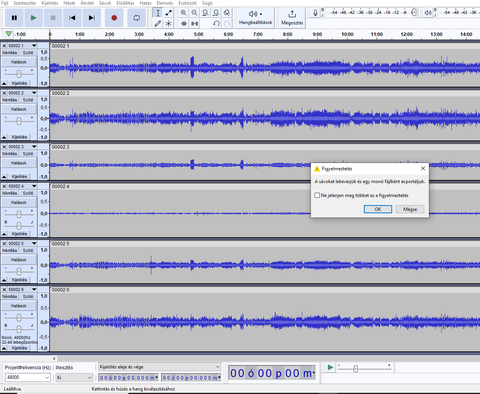Check 'Ne jelenjen meg többet' checkbox
The width and height of the screenshot is (480, 394).
317,195
